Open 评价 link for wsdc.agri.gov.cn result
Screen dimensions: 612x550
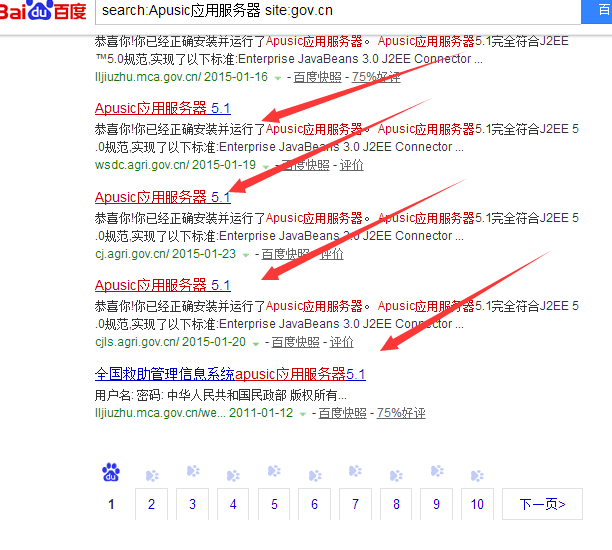click(351, 165)
